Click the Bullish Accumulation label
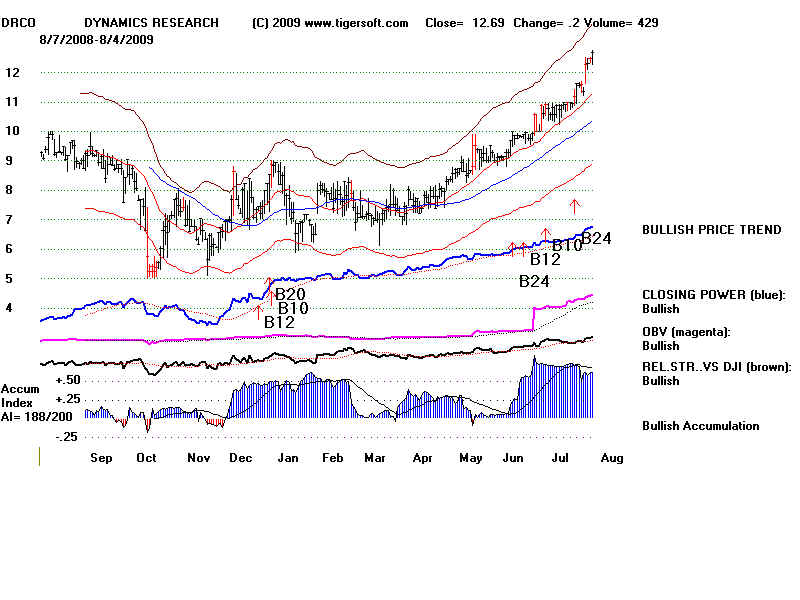 click(701, 426)
